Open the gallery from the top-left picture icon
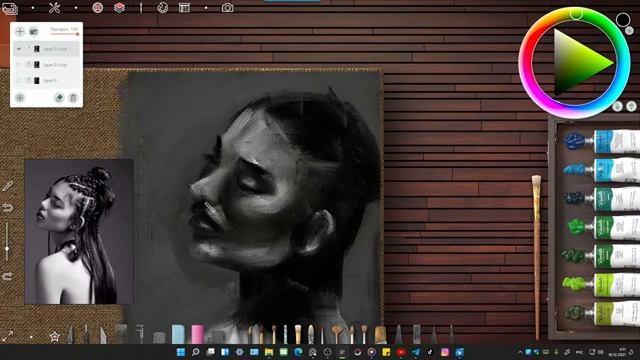Image resolution: width=640 pixels, height=360 pixels. pyautogui.click(x=10, y=8)
